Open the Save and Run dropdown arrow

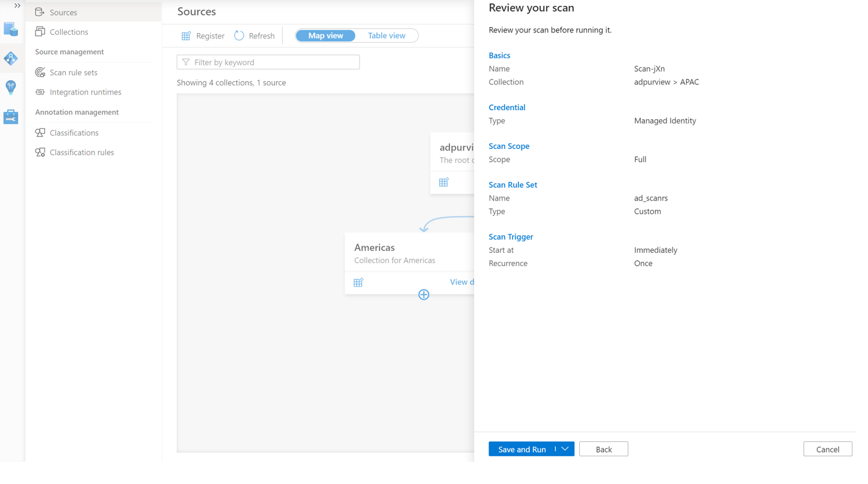point(565,449)
